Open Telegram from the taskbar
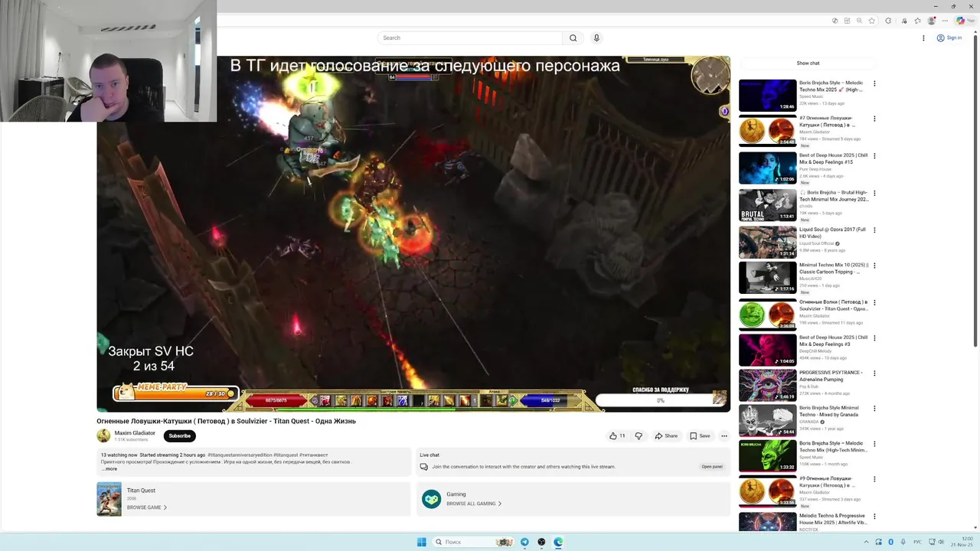 click(524, 542)
